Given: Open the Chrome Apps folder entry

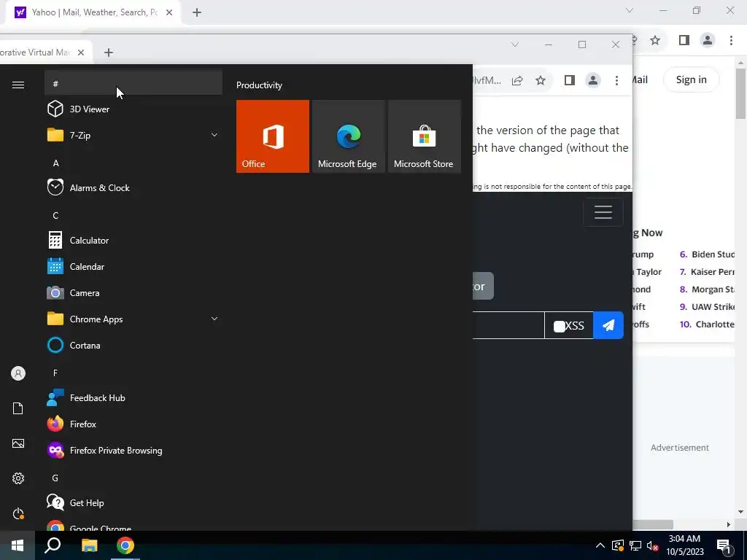Looking at the screenshot, I should tap(133, 319).
